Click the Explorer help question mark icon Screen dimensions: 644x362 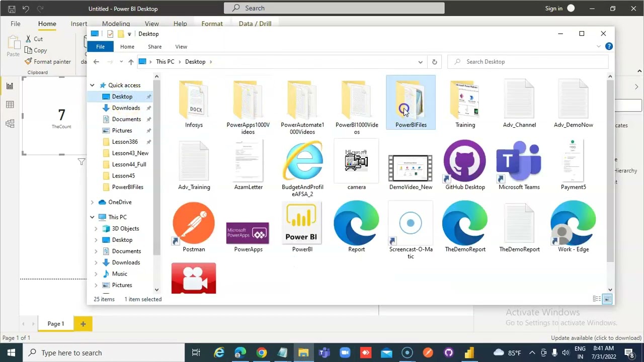click(x=609, y=46)
